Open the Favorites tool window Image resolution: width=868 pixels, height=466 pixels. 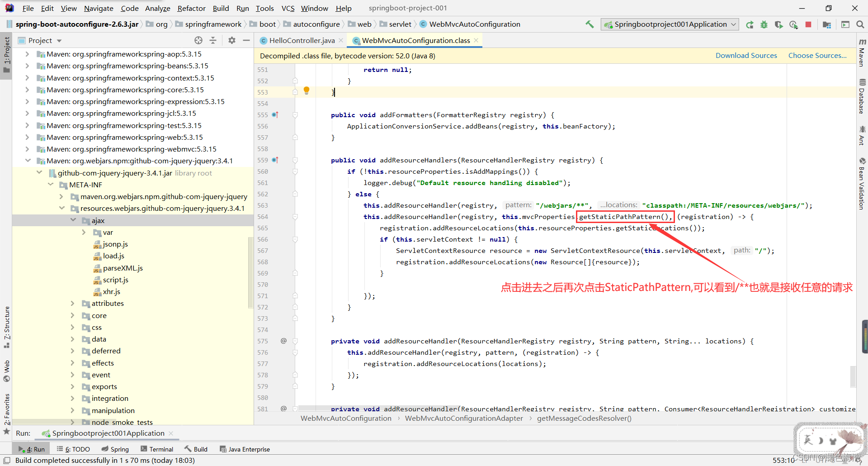point(7,414)
